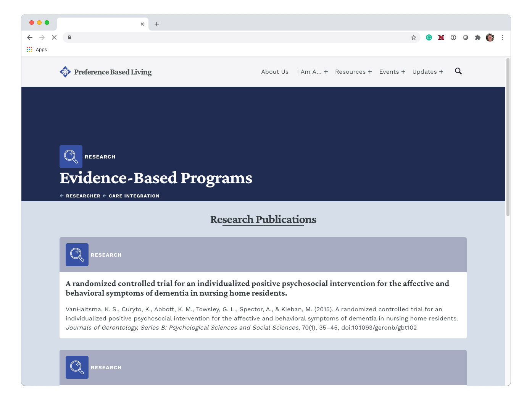The image size is (532, 414).
Task: Click the lock icon in the address bar
Action: click(69, 37)
